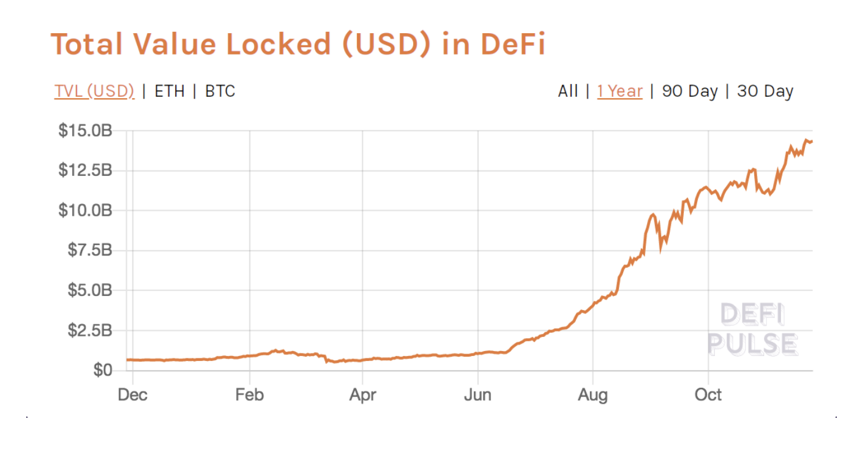
Task: Click the chart title Total Value Locked
Action: click(x=193, y=44)
